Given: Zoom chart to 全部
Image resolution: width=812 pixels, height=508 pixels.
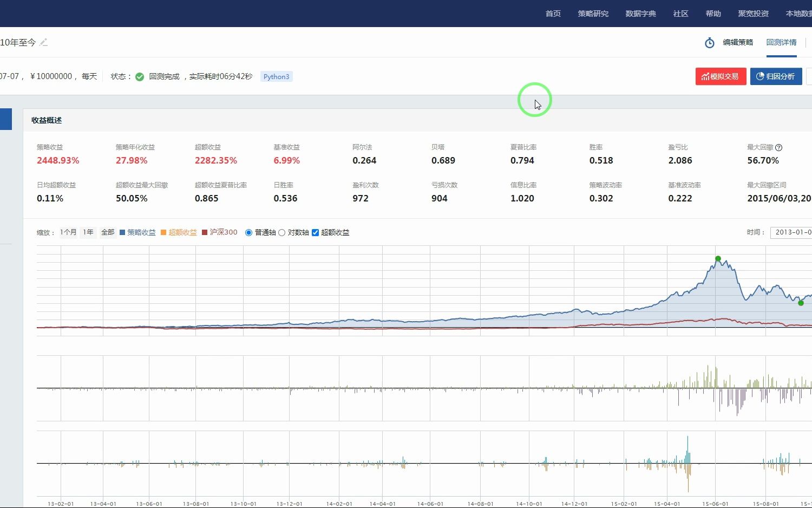Looking at the screenshot, I should click(x=108, y=232).
